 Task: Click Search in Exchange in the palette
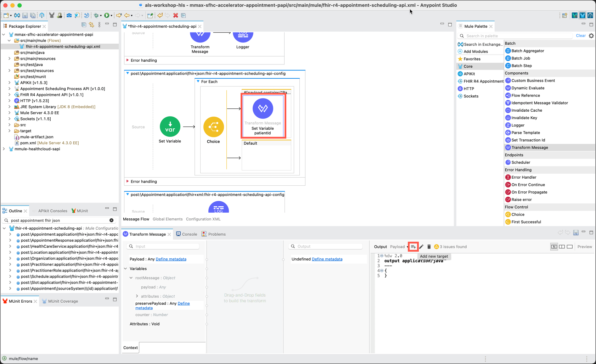[481, 44]
